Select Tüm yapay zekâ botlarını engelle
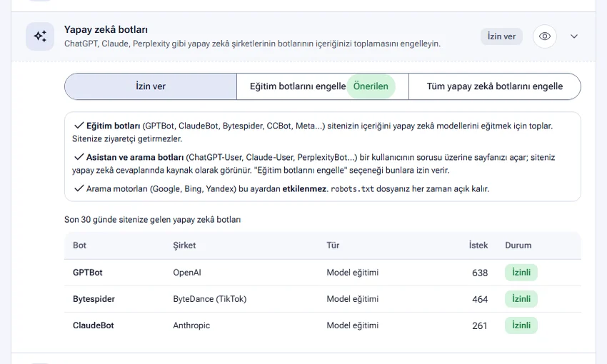This screenshot has height=364, width=607. (495, 86)
